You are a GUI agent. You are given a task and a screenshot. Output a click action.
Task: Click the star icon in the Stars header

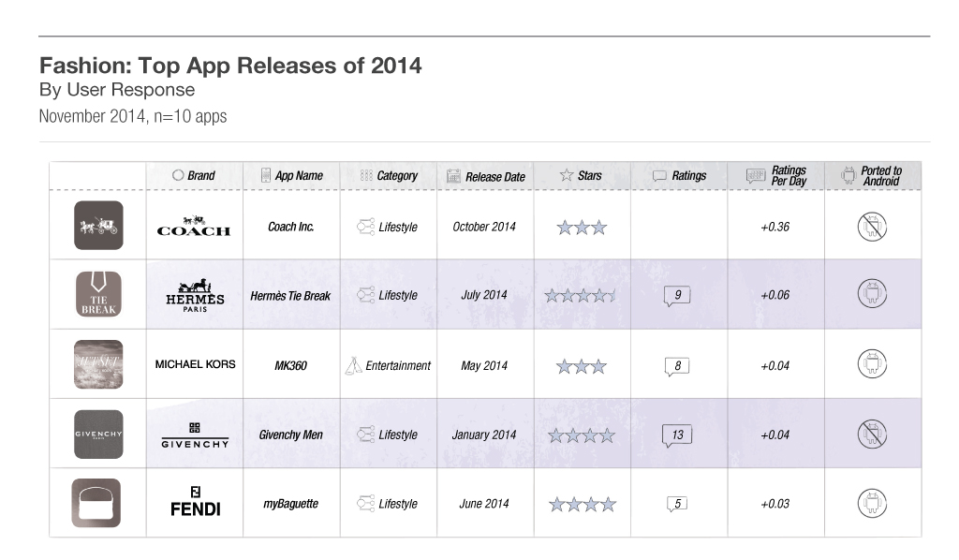(x=567, y=175)
